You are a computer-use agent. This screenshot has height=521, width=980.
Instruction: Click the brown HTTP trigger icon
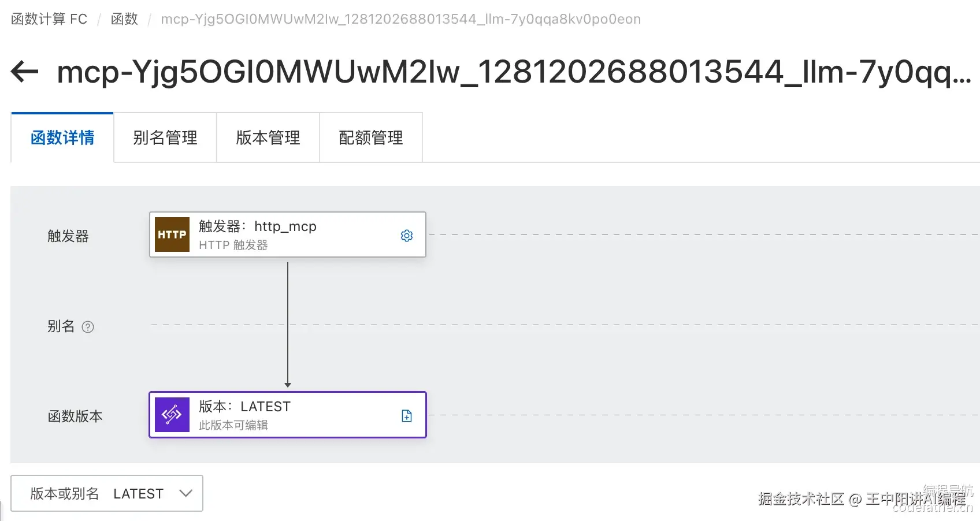click(x=172, y=235)
